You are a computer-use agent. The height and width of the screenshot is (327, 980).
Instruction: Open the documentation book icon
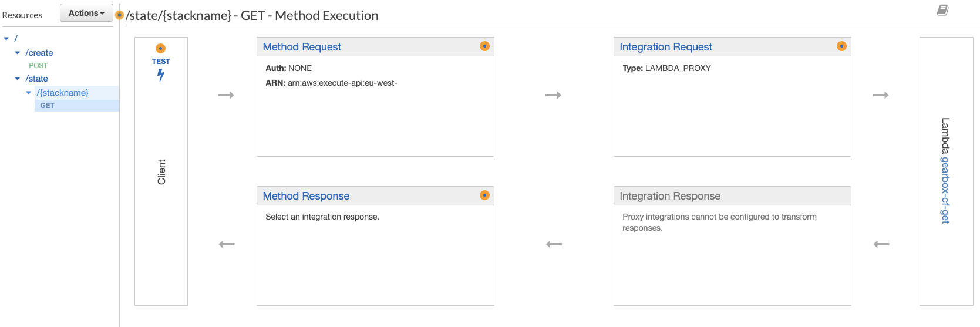(x=942, y=10)
